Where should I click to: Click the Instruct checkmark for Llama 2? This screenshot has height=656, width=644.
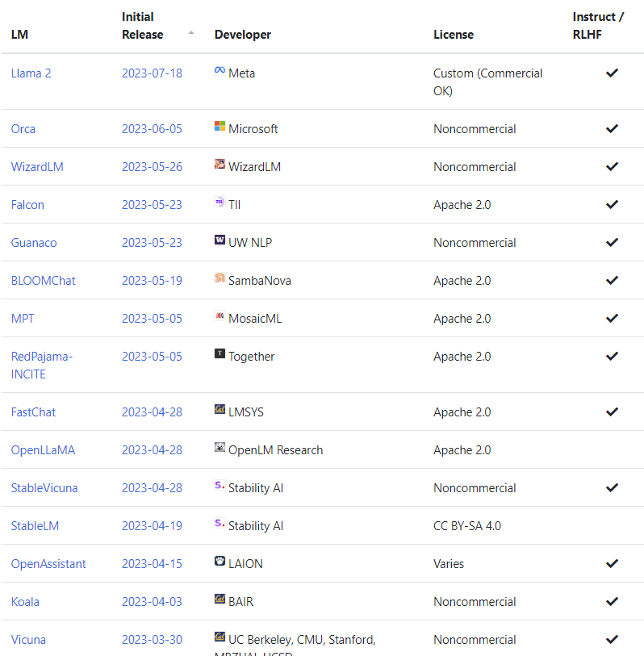(612, 73)
